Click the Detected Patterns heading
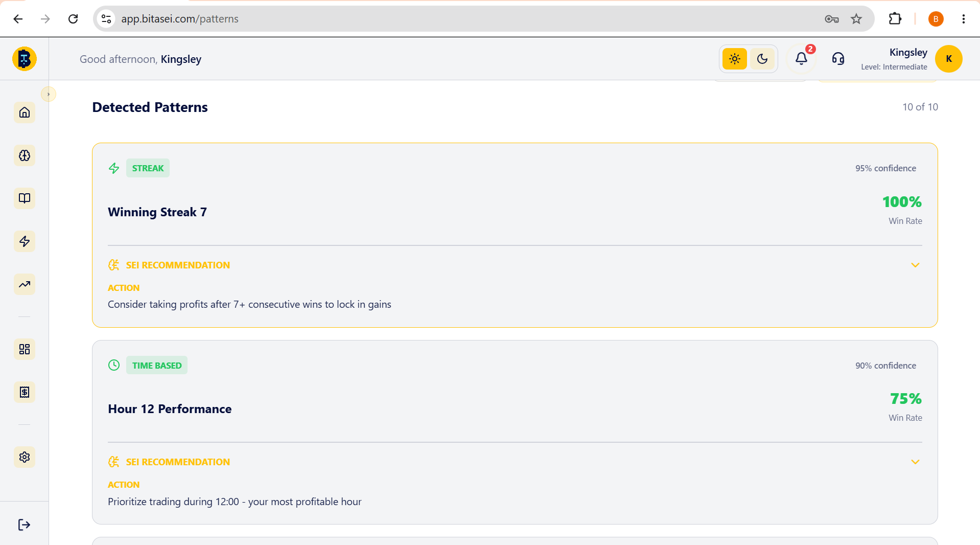This screenshot has height=545, width=980. (x=150, y=107)
